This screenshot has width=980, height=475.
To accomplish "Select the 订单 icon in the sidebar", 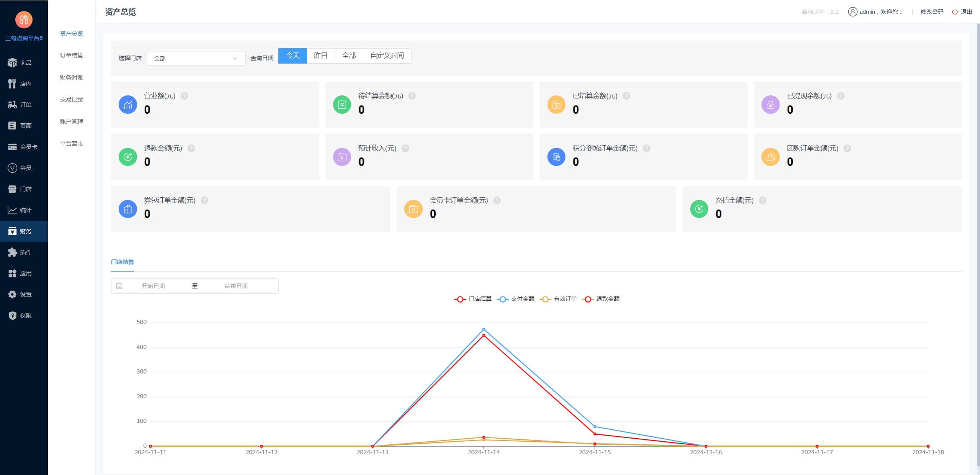I will point(24,105).
